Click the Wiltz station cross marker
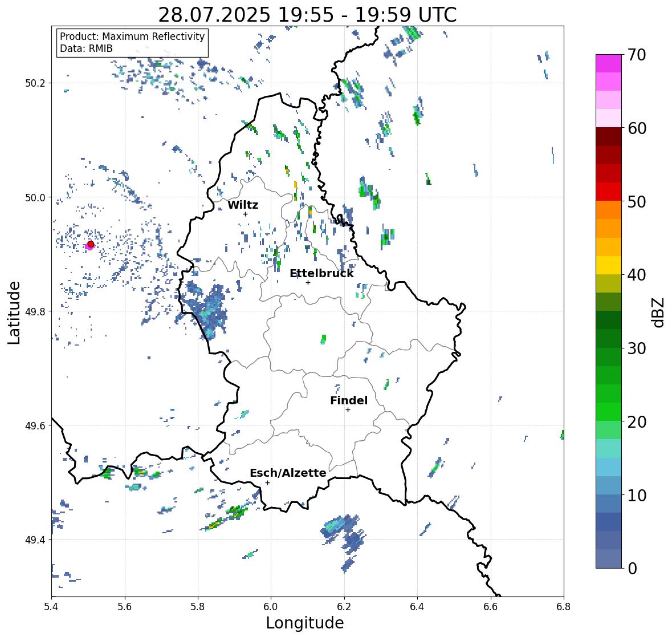This screenshot has width=672, height=637. tap(245, 214)
